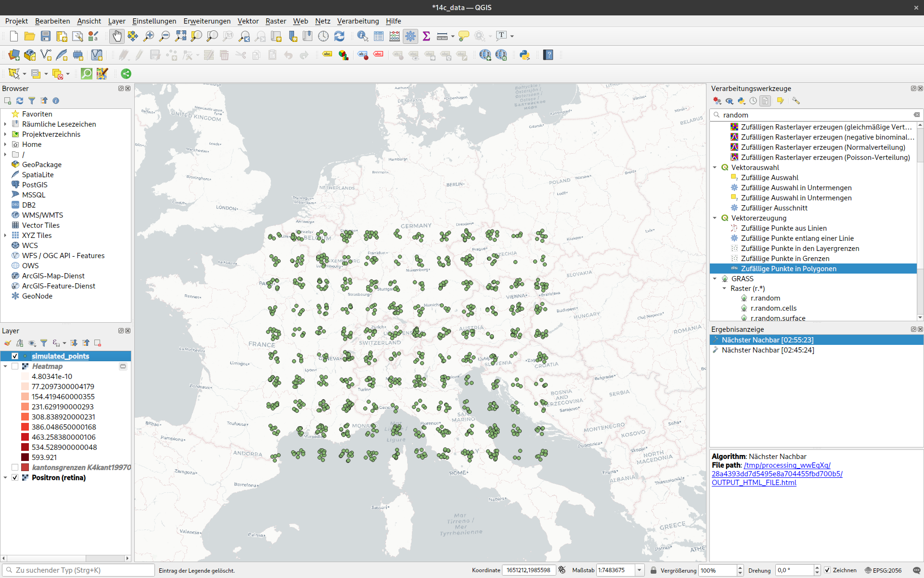Open the Python console icon

525,55
